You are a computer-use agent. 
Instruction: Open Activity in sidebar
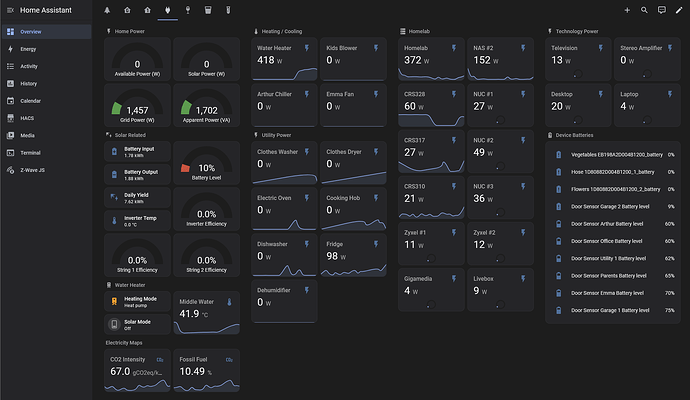(47, 66)
